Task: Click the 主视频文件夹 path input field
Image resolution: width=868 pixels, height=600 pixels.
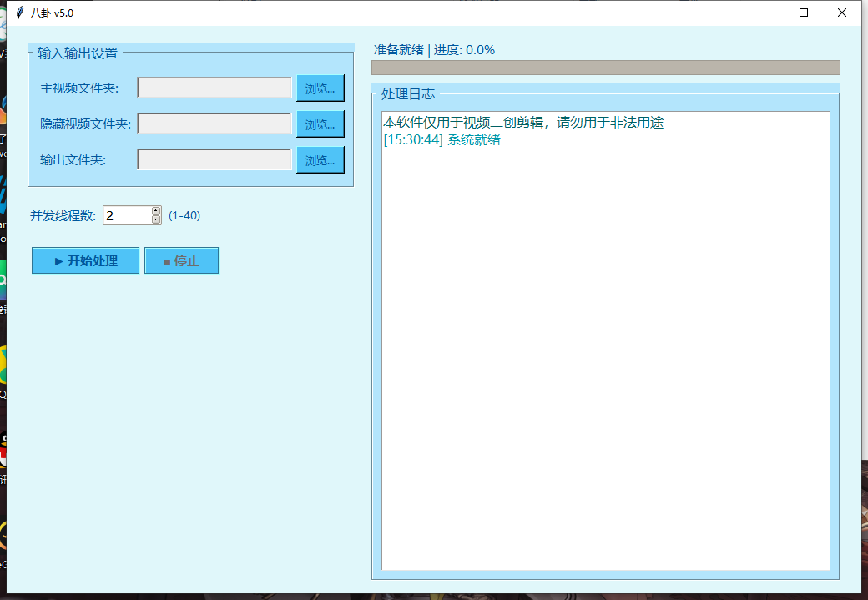Action: (214, 88)
